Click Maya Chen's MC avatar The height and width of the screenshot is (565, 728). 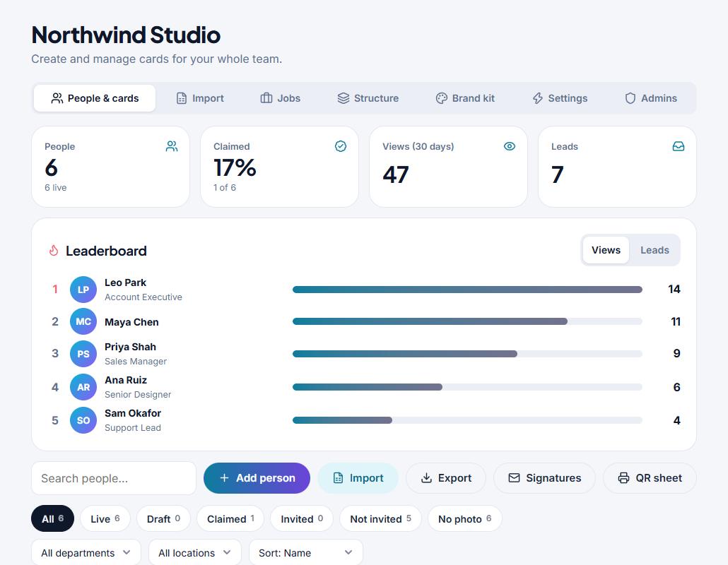83,321
